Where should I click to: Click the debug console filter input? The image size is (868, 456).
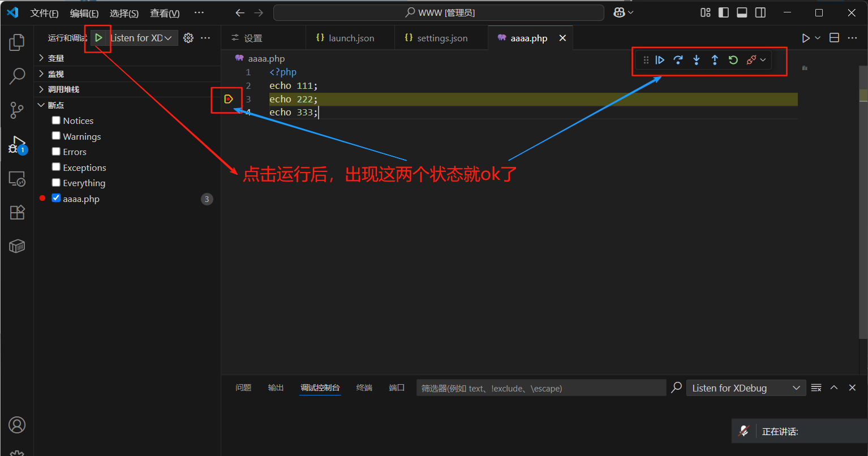[x=542, y=388]
